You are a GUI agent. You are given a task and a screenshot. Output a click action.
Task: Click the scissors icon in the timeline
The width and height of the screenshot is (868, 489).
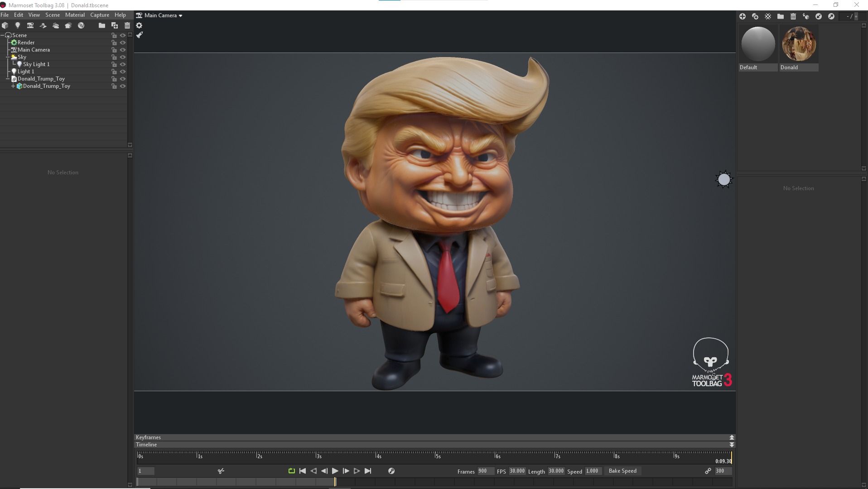tap(221, 471)
